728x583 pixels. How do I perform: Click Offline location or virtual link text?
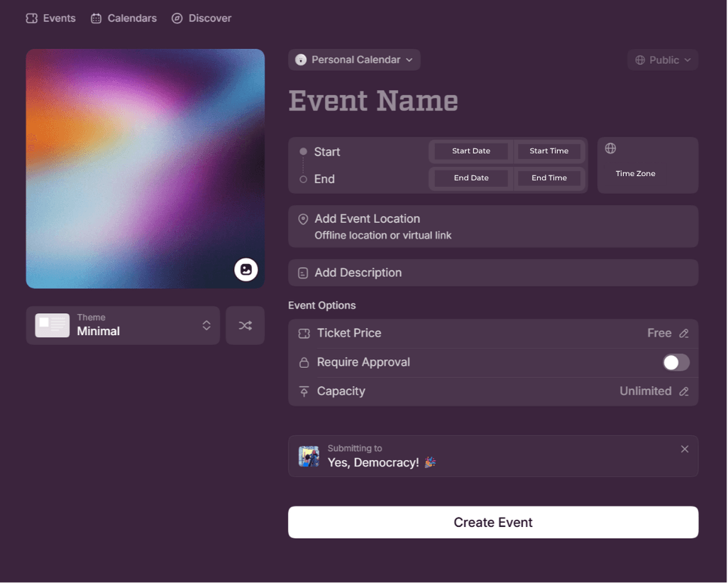[x=383, y=236]
